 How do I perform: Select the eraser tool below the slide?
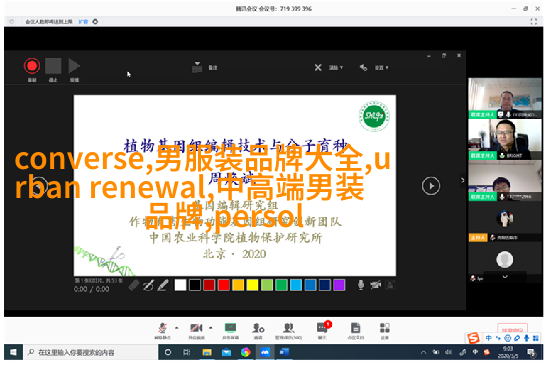(x=134, y=285)
